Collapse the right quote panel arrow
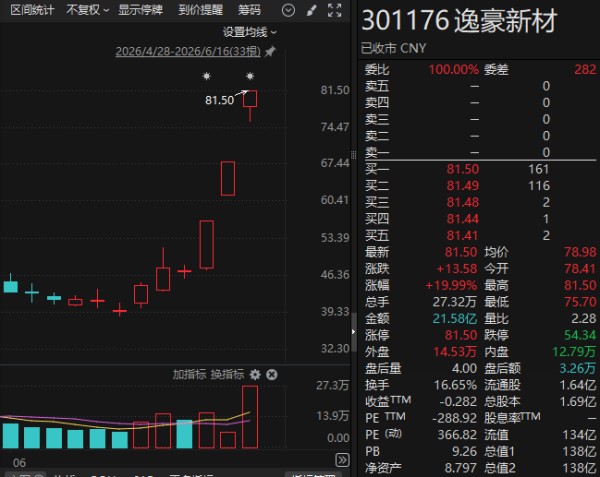Image resolution: width=600 pixels, height=477 pixels. [354, 332]
